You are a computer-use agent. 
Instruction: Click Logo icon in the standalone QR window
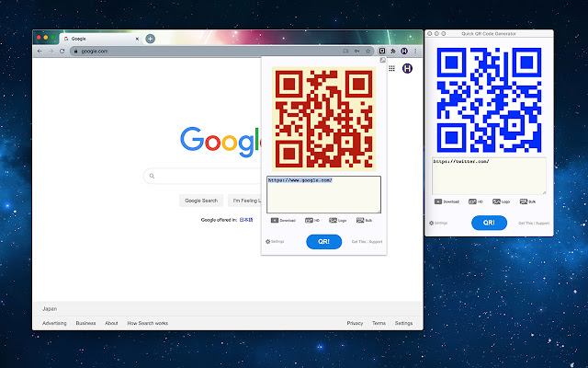tap(496, 201)
